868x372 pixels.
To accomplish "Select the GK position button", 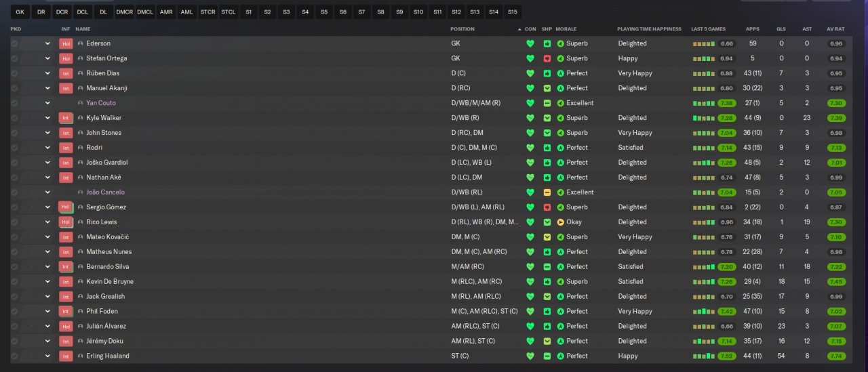I will click(x=20, y=12).
